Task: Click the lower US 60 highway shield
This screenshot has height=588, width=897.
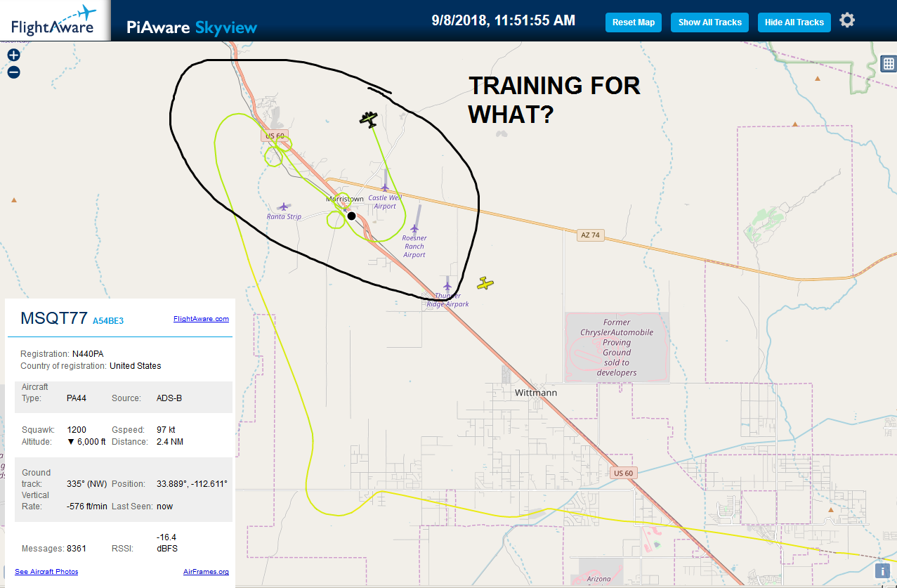Action: tap(623, 473)
